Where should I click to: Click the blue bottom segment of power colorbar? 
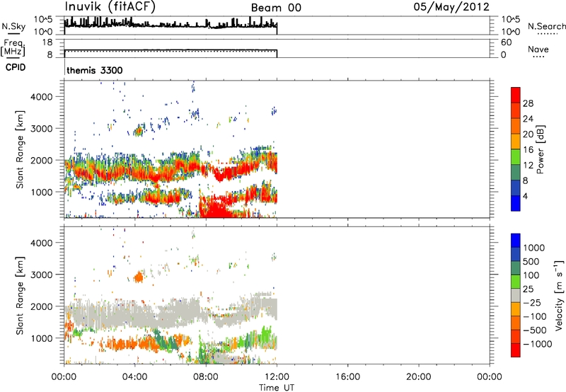[516, 203]
